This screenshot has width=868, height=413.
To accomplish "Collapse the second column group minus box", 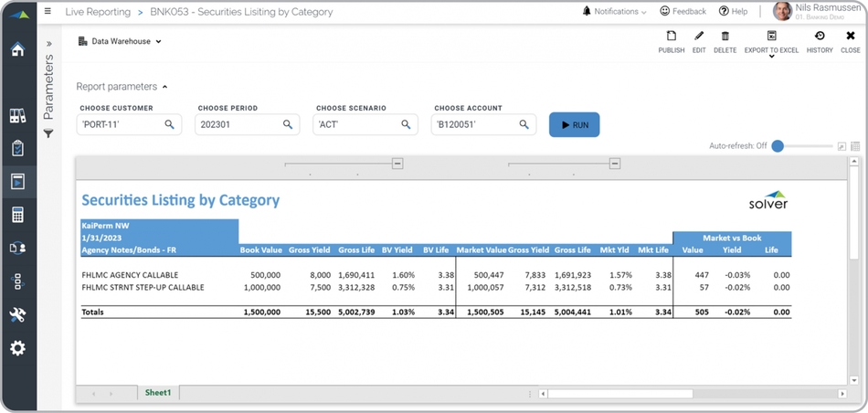I will coord(615,164).
